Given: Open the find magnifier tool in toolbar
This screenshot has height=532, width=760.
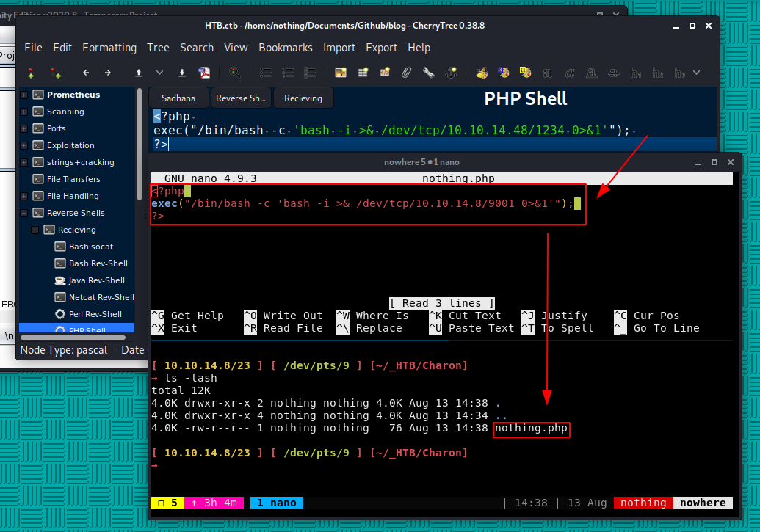Looking at the screenshot, I should tap(234, 73).
